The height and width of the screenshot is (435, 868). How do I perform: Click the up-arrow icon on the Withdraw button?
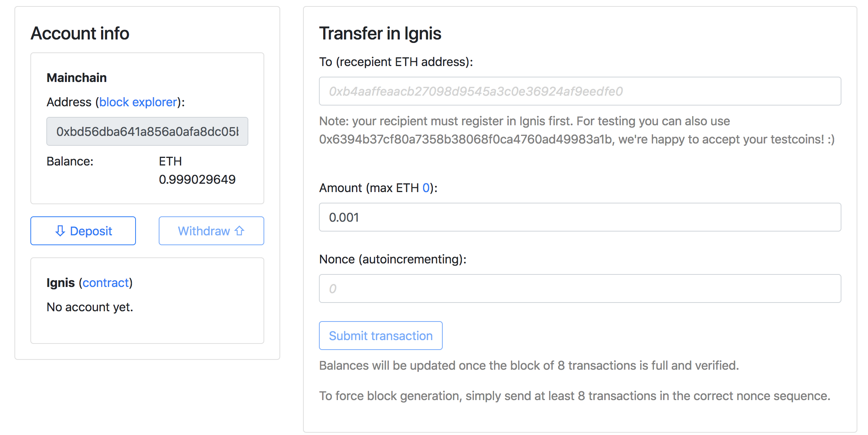(239, 230)
